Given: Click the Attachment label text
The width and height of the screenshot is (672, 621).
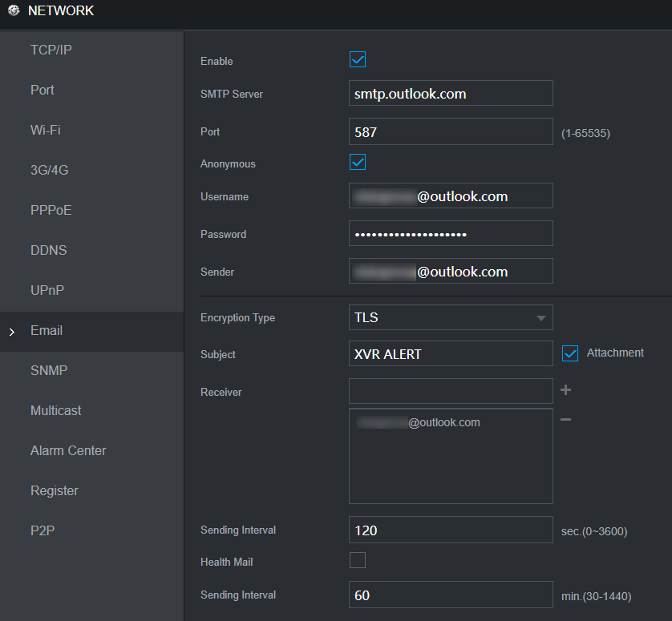Looking at the screenshot, I should point(615,353).
